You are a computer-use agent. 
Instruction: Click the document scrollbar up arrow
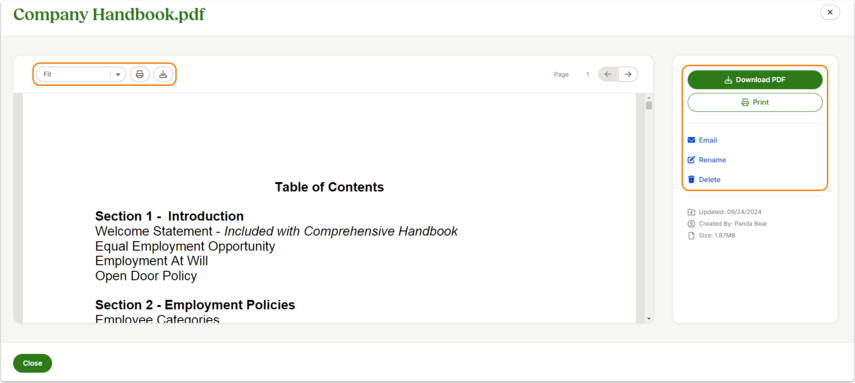[649, 97]
